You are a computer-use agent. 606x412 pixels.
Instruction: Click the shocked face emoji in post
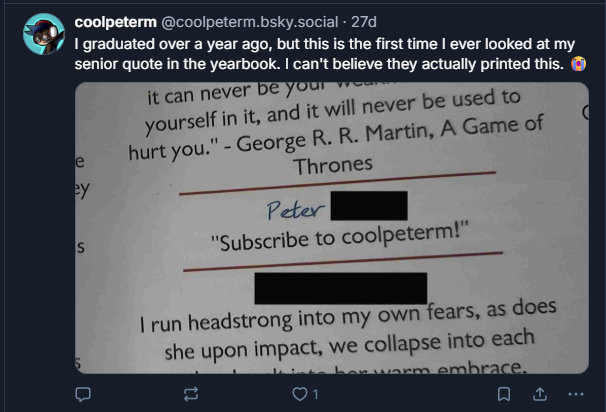coord(578,63)
